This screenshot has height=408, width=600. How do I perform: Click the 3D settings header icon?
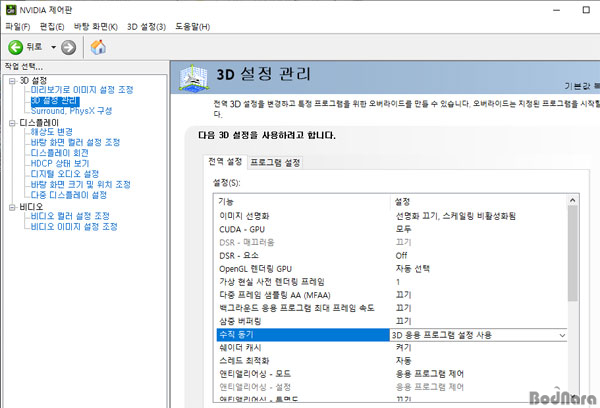[x=194, y=78]
